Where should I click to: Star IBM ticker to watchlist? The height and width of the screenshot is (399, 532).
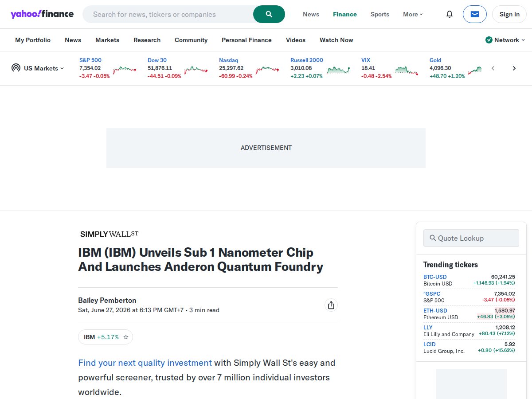[x=126, y=337]
